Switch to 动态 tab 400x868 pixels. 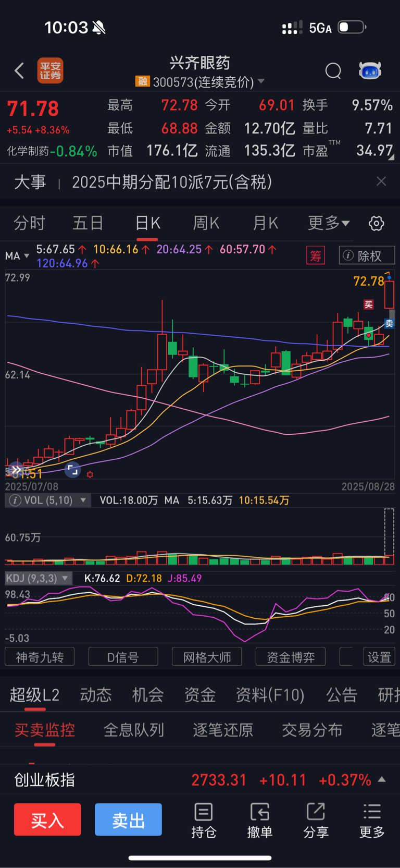point(96,695)
